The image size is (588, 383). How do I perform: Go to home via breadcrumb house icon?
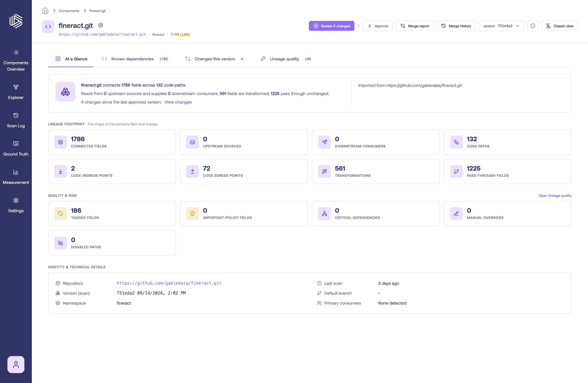pyautogui.click(x=45, y=11)
